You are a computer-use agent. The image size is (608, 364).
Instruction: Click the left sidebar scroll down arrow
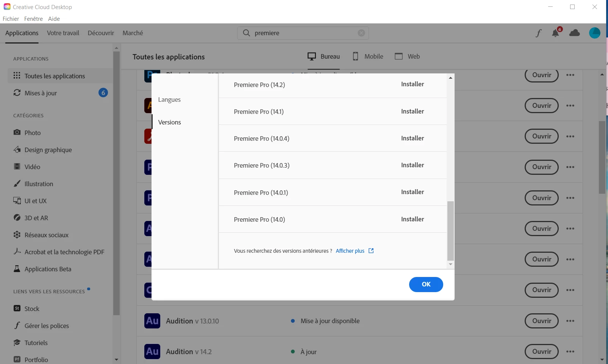116,359
